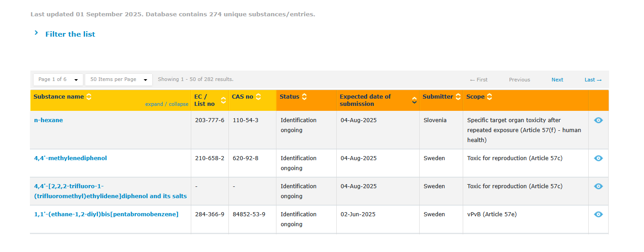Click eye icon for pentabromobenzene row

[599, 214]
